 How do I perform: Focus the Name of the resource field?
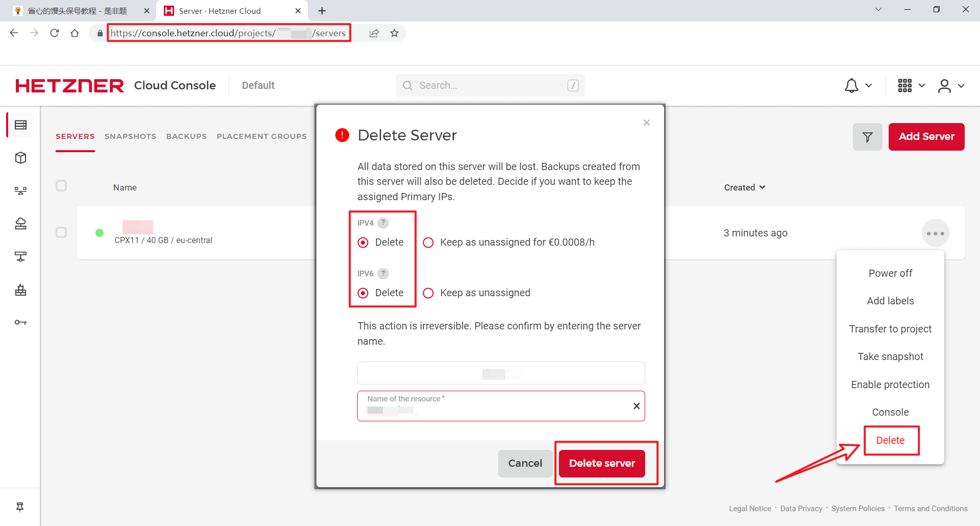pos(501,406)
